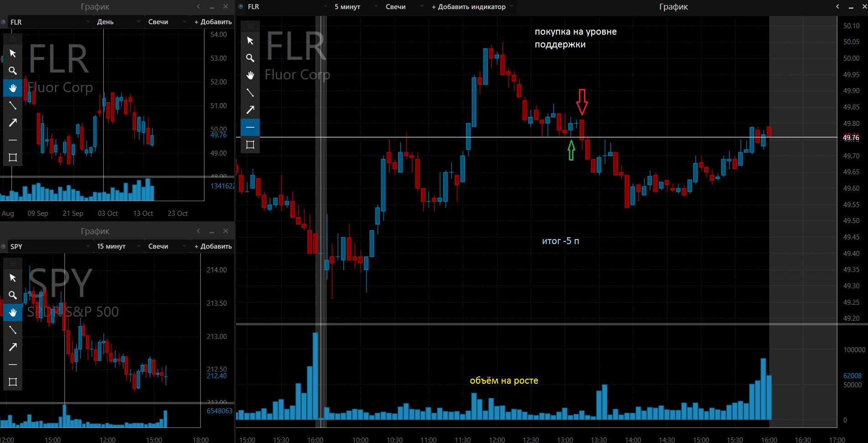The width and height of the screenshot is (868, 443).
Task: Collapse SPY window with the left chevron
Action: tap(198, 231)
